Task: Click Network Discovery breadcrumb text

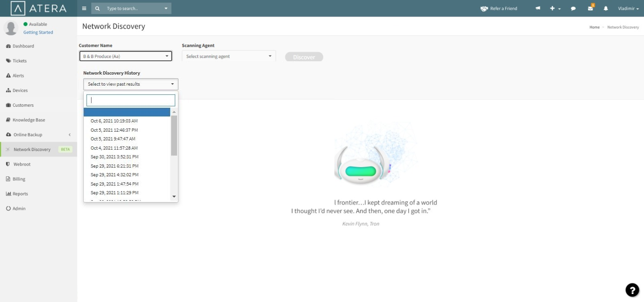Action: (623, 27)
